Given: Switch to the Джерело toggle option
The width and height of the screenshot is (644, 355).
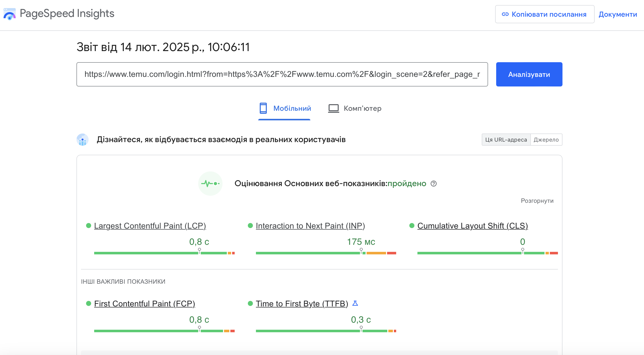Looking at the screenshot, I should [546, 140].
